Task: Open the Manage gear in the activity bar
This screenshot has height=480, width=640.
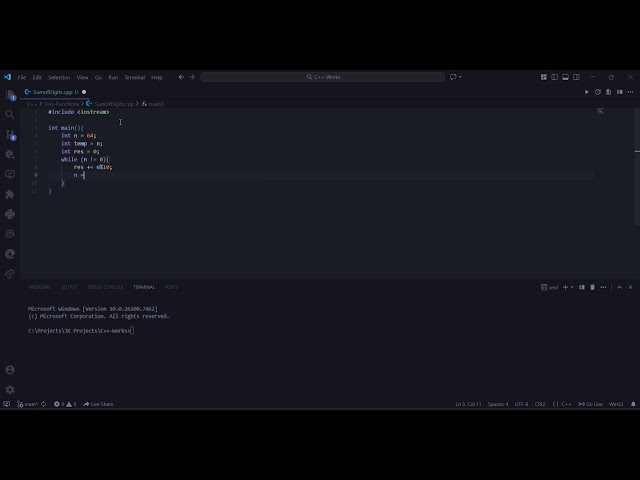Action: click(x=10, y=389)
